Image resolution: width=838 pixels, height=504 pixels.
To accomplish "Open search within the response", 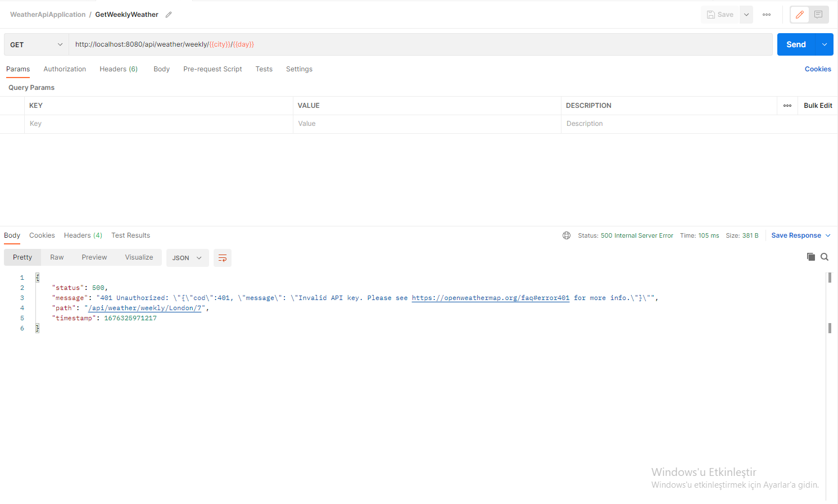I will [825, 257].
